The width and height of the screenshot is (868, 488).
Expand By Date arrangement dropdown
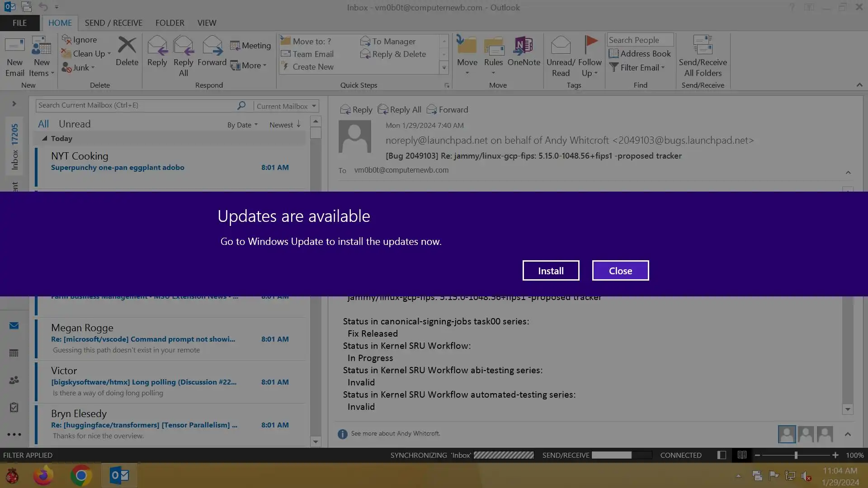click(x=243, y=125)
